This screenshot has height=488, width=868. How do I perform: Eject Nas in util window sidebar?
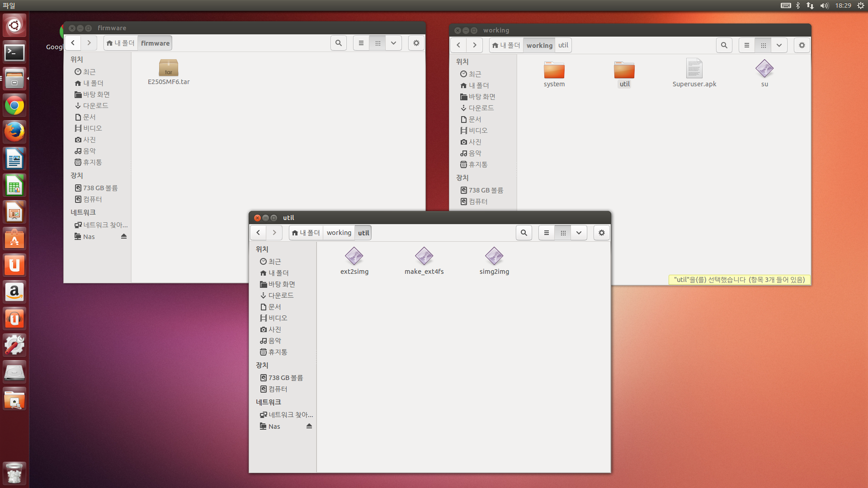pos(309,426)
